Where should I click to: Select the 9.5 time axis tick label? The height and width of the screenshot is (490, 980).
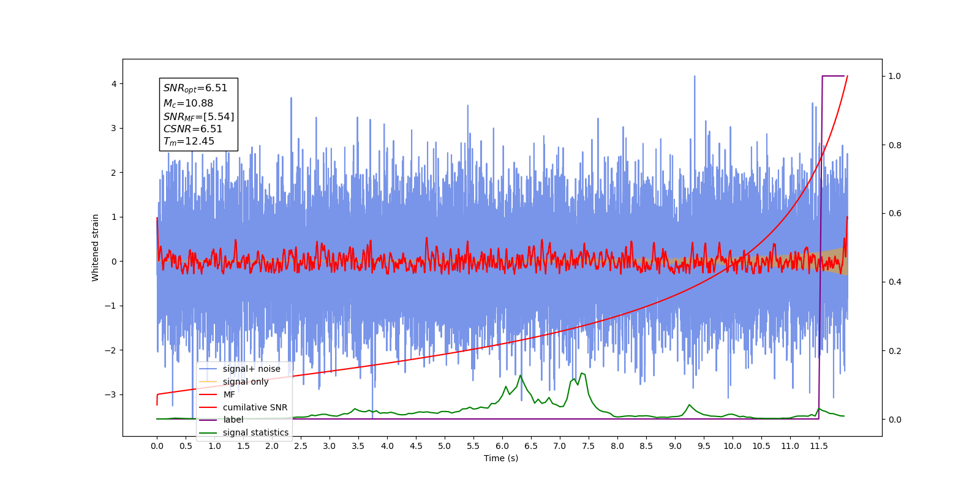704,446
